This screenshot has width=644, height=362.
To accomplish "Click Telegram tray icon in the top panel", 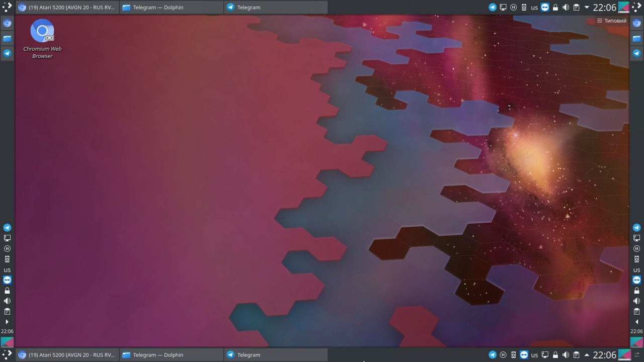I will pos(493,8).
